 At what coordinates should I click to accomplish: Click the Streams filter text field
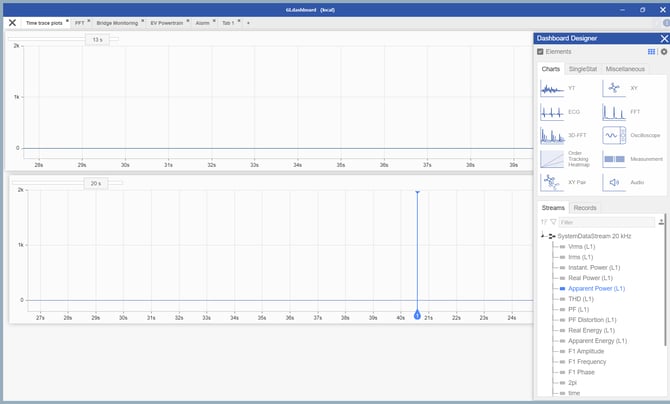[x=605, y=222]
